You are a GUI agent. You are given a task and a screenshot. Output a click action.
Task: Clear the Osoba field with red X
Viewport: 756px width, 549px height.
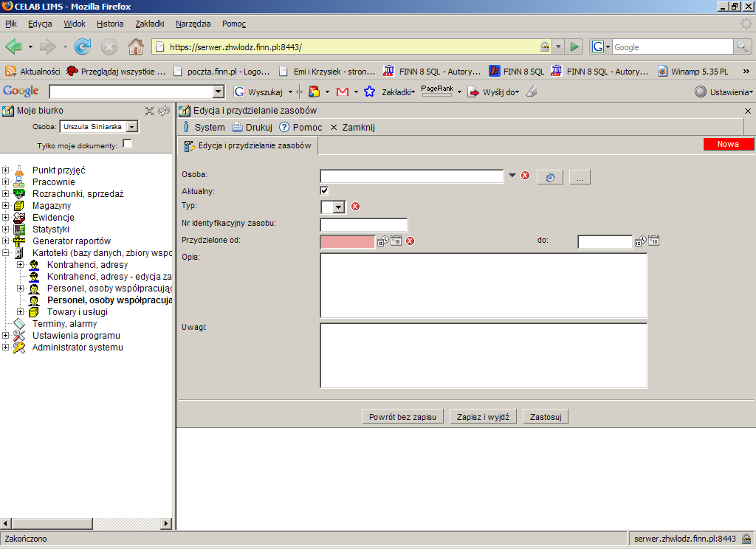coord(526,176)
